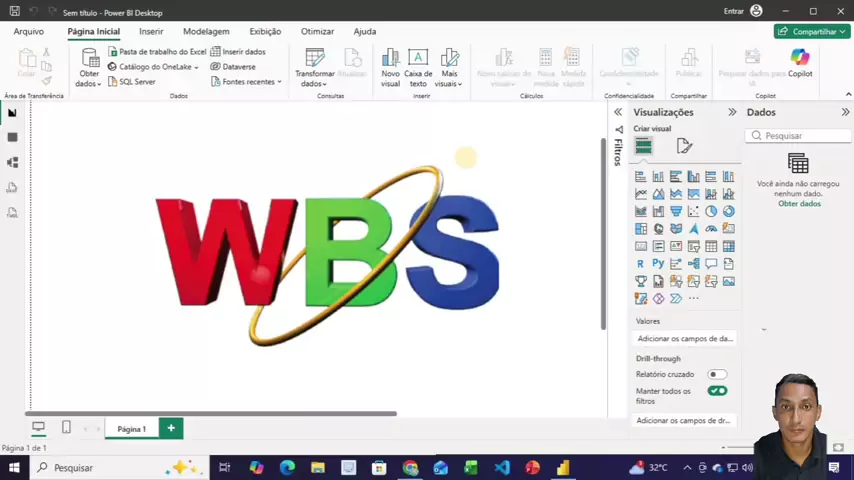Image resolution: width=854 pixels, height=480 pixels.
Task: Follow the Obter dados link in Dados pane
Action: click(799, 204)
